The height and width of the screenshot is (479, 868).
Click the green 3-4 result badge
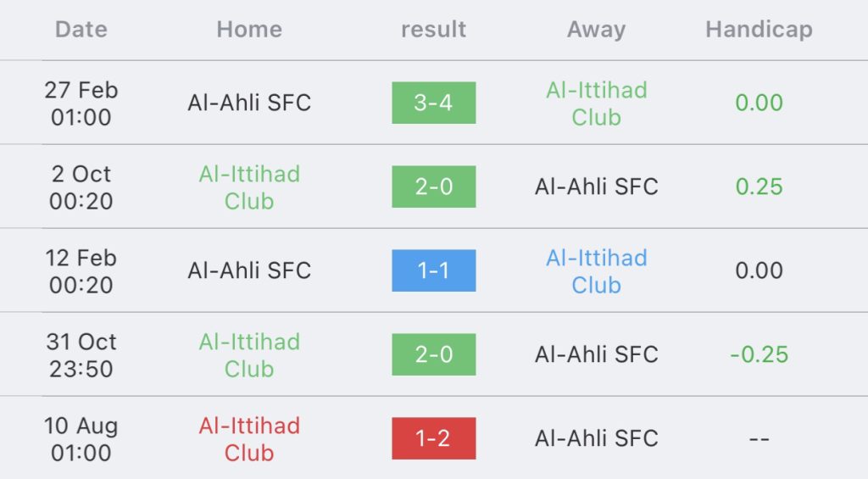(x=433, y=103)
